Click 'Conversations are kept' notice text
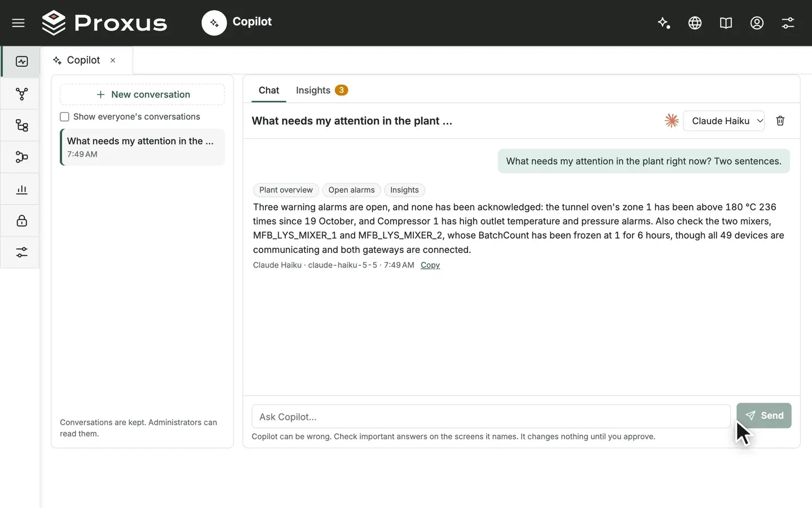The image size is (812, 508). click(x=138, y=428)
